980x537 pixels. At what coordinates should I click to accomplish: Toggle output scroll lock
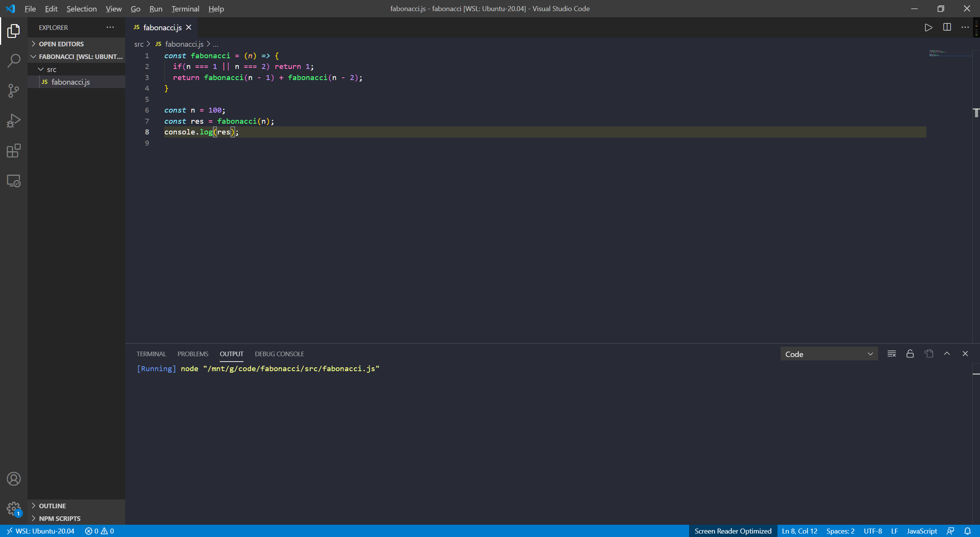[x=910, y=354]
